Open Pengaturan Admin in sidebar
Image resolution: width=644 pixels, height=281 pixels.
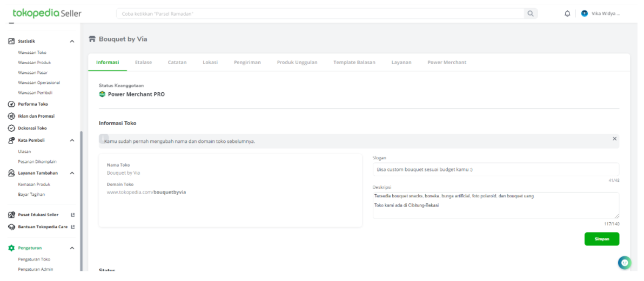coord(36,269)
